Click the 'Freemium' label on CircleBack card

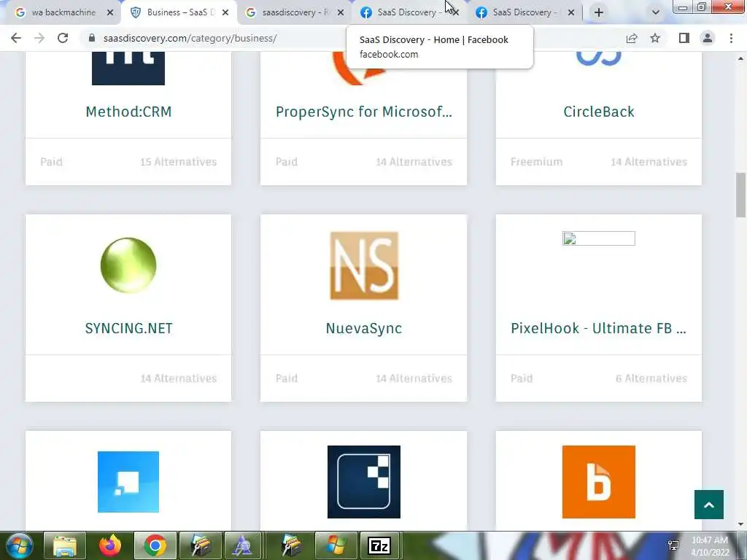point(536,162)
